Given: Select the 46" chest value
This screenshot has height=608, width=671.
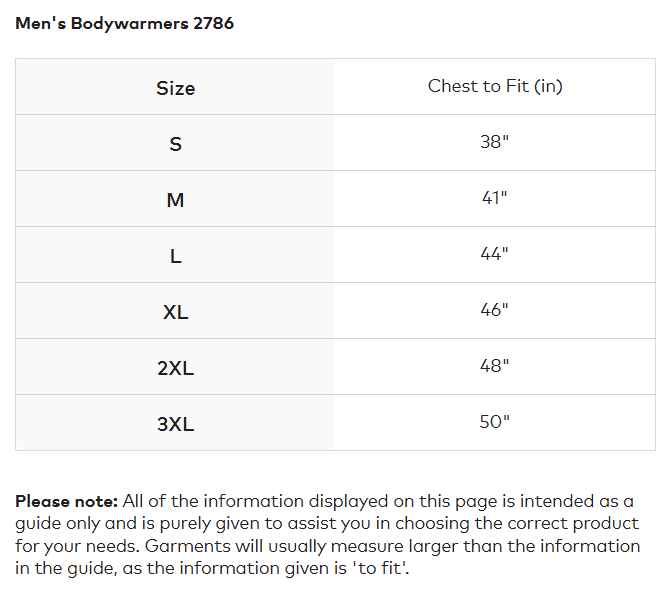Looking at the screenshot, I should point(495,310).
